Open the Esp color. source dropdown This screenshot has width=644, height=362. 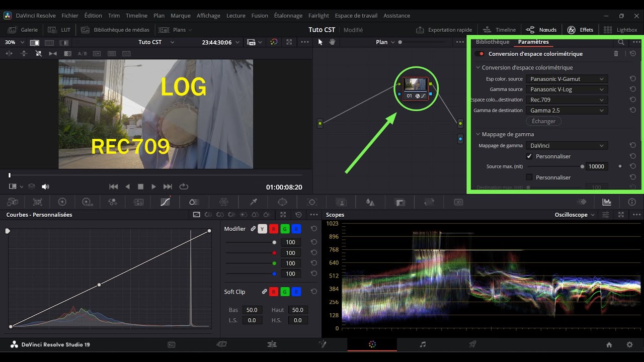click(567, 79)
